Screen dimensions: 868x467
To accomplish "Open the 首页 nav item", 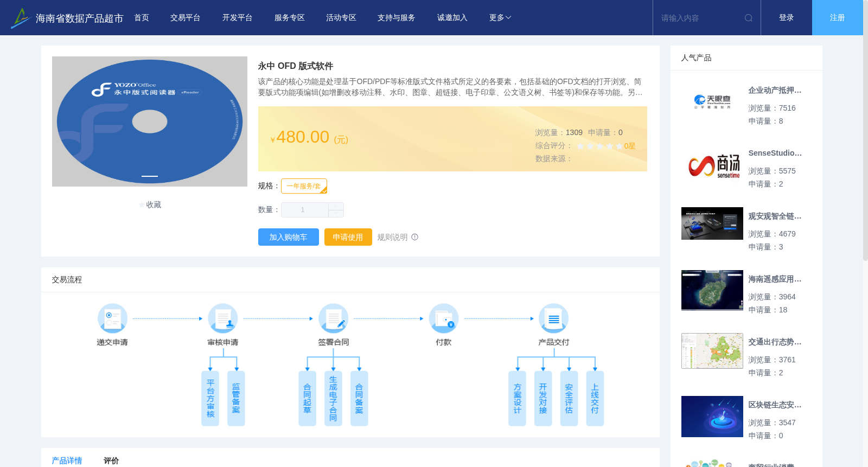I will coord(142,18).
